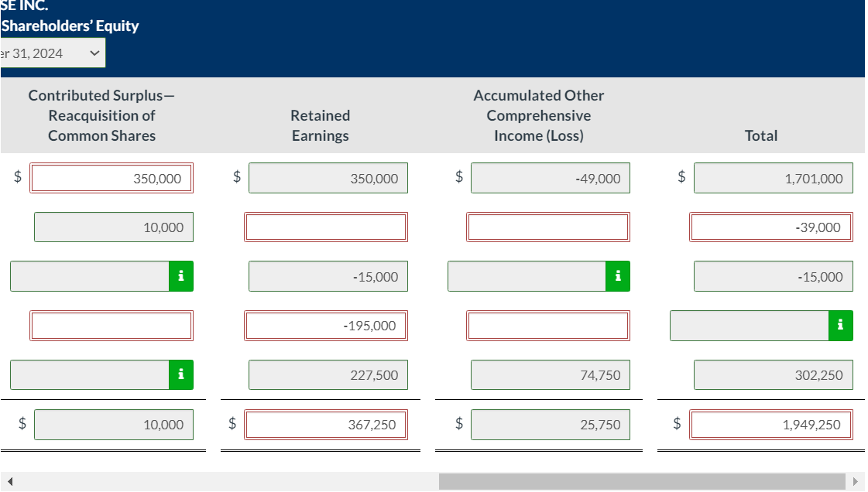Click info icon in Accumulated Other Comprehensive third row
The width and height of the screenshot is (868, 492).
point(618,276)
